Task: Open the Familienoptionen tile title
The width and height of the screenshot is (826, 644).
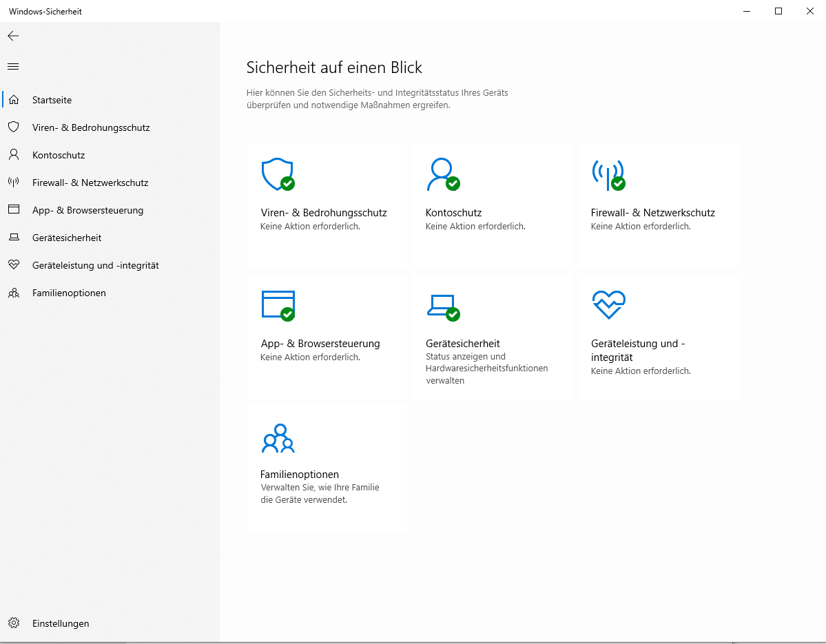Action: pos(299,475)
